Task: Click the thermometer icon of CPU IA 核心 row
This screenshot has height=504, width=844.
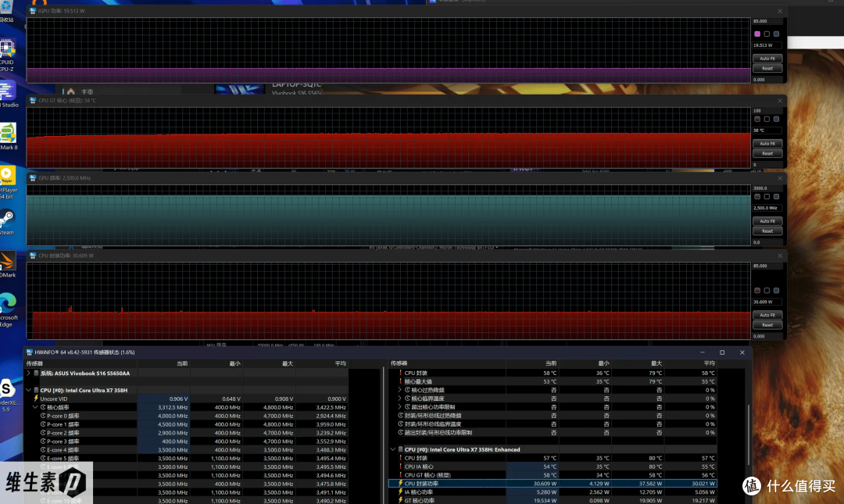Action: pos(400,466)
